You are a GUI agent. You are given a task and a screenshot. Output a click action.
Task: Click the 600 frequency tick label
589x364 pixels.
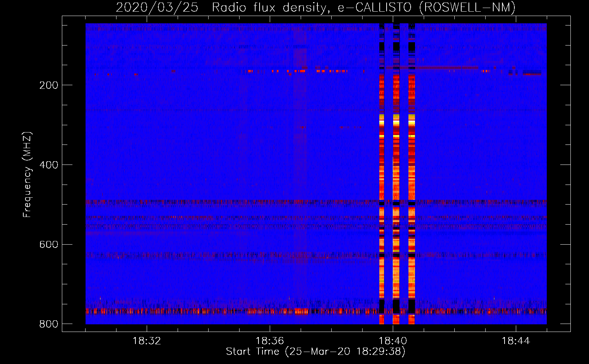point(49,244)
